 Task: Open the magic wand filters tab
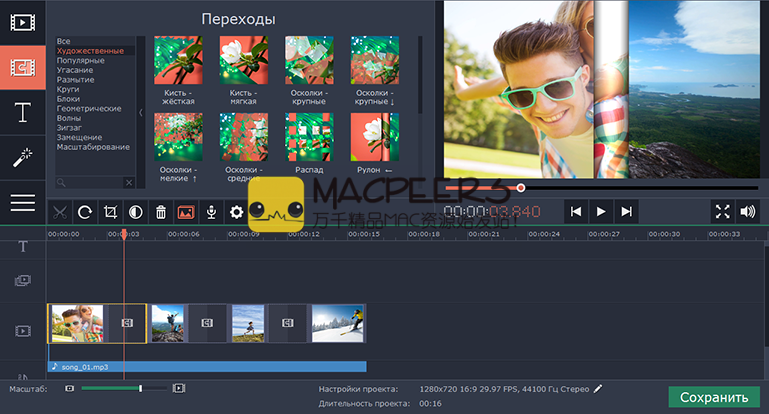23,157
